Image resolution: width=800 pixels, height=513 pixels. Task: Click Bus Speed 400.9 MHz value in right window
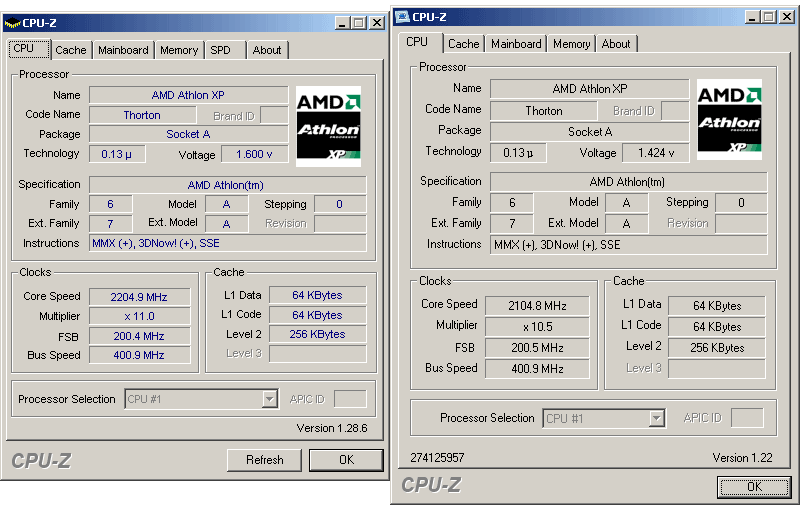tap(537, 369)
